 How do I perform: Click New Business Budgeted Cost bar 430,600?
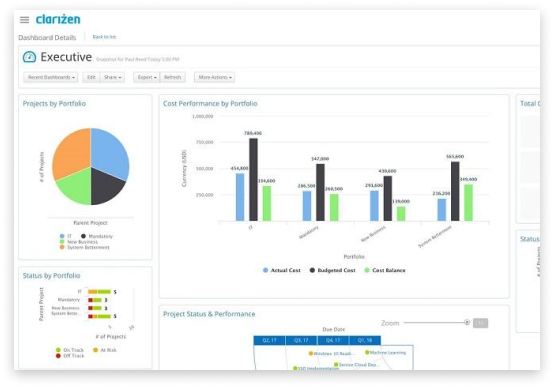pyautogui.click(x=388, y=199)
